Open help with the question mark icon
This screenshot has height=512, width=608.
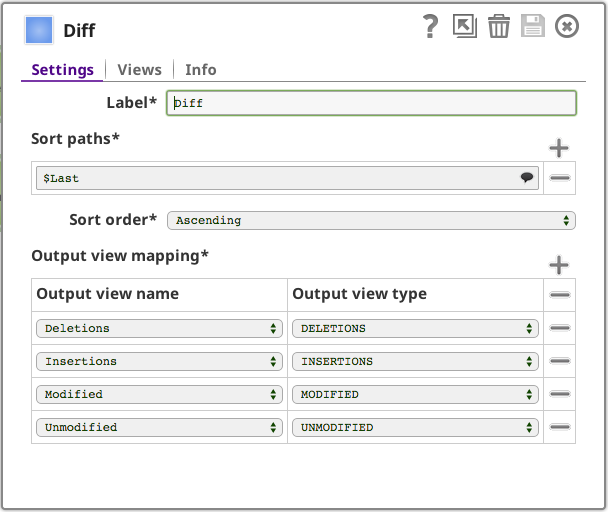tap(431, 27)
